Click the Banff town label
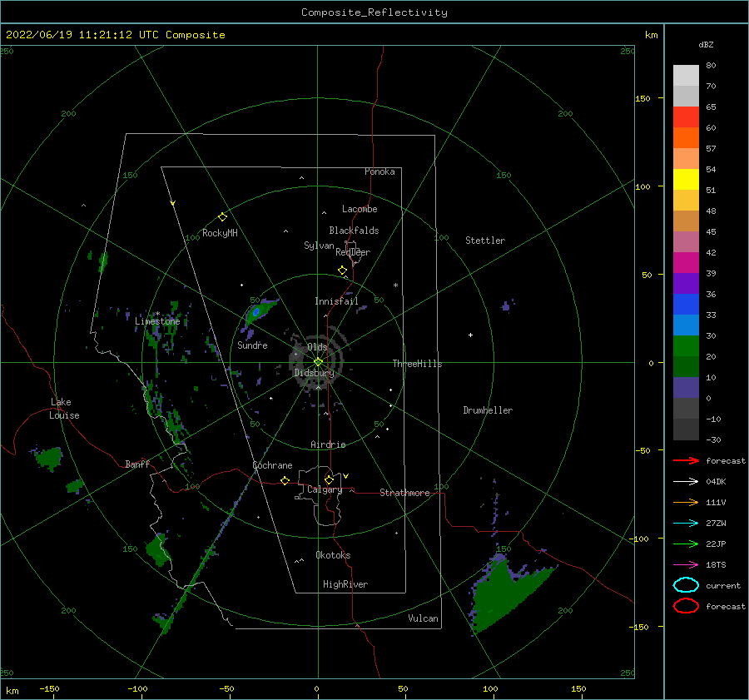 (x=137, y=464)
